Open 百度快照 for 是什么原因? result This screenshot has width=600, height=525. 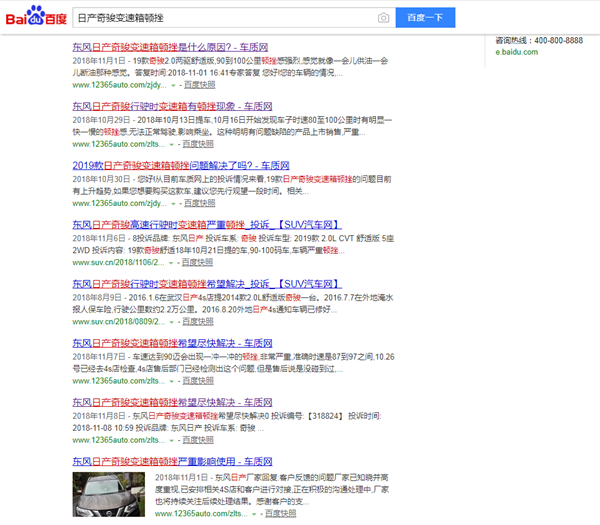click(x=200, y=85)
